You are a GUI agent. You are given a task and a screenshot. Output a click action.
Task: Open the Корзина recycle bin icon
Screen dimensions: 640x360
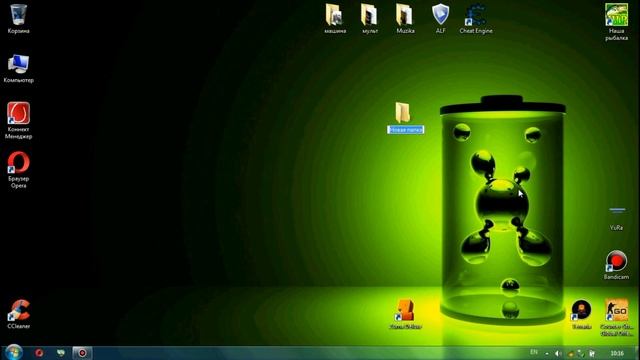pyautogui.click(x=18, y=19)
